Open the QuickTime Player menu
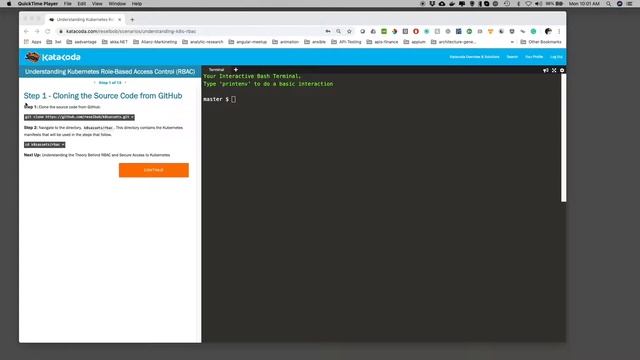The image size is (640, 360). click(38, 4)
